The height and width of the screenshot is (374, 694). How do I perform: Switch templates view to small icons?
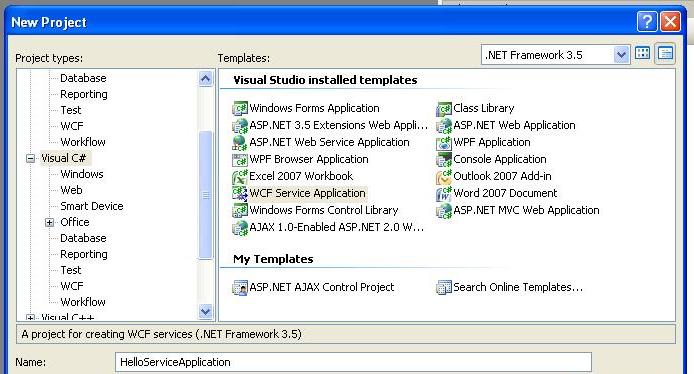coord(665,54)
